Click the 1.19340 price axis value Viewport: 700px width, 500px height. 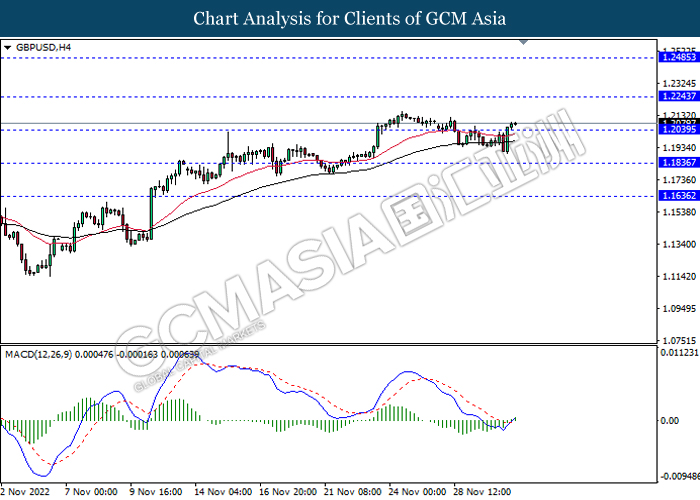click(679, 148)
